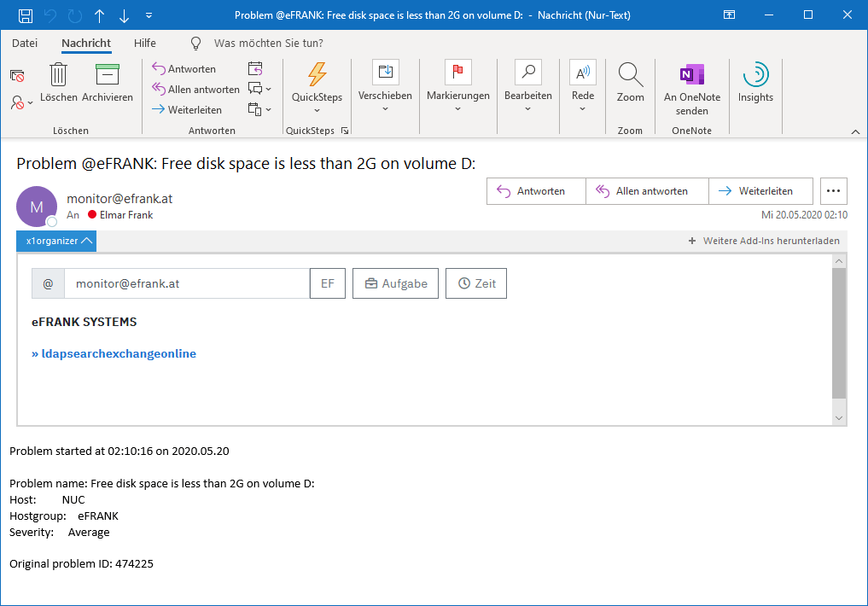Viewport: 868px width, 606px height.
Task: Click the Antworten button in message header
Action: 536,191
